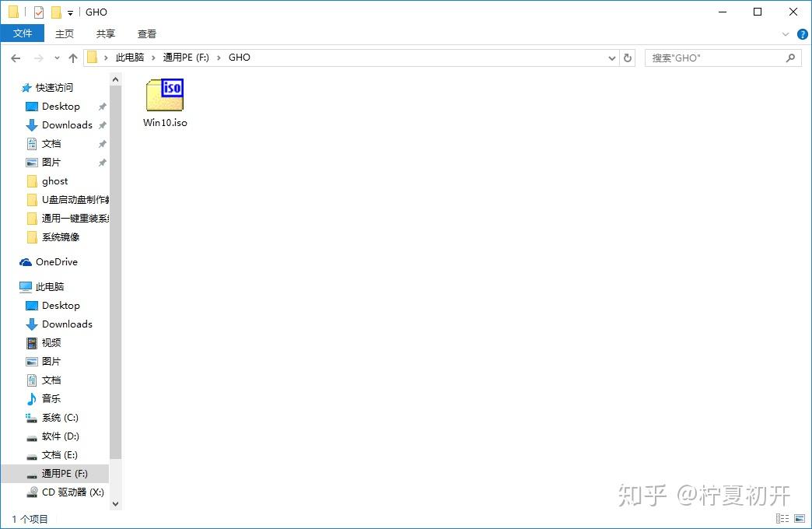
Task: Toggle quick access pin on 图片 folder
Action: [x=100, y=162]
